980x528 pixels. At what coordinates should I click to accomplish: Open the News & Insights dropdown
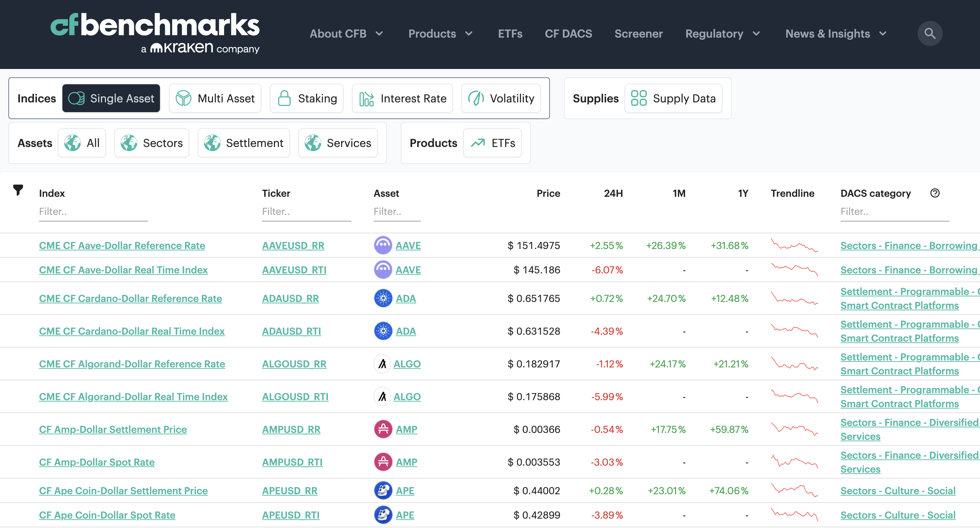[836, 33]
